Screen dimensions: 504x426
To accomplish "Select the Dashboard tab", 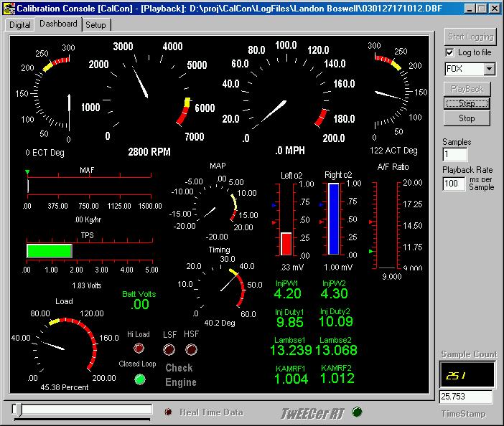I will point(58,24).
